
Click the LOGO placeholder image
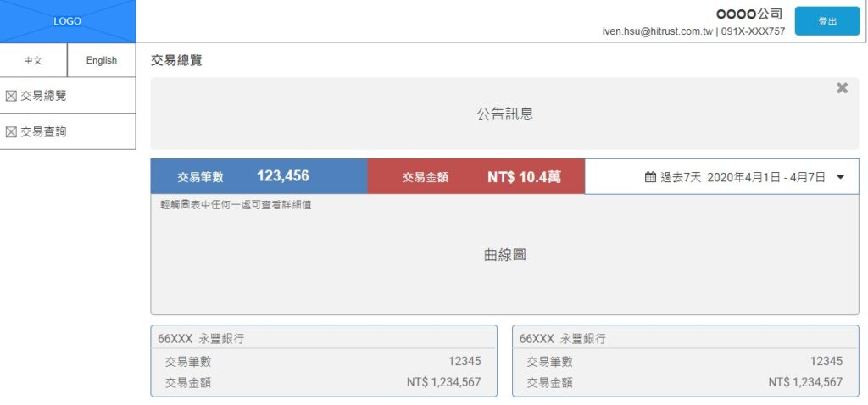(68, 21)
